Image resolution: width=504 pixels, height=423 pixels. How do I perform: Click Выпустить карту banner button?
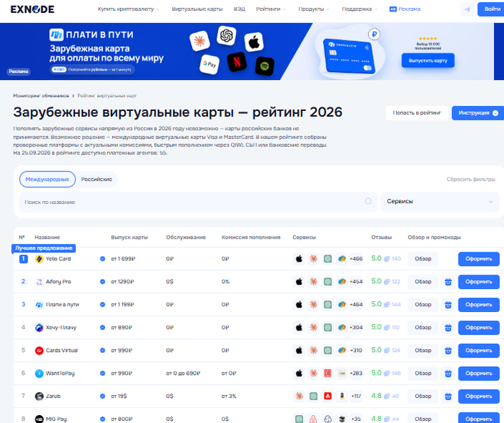click(x=428, y=61)
